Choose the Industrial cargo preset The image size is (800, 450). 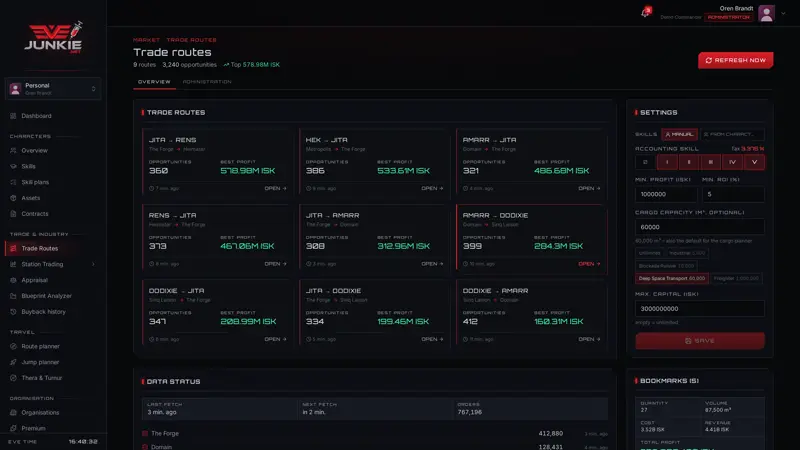(x=687, y=253)
